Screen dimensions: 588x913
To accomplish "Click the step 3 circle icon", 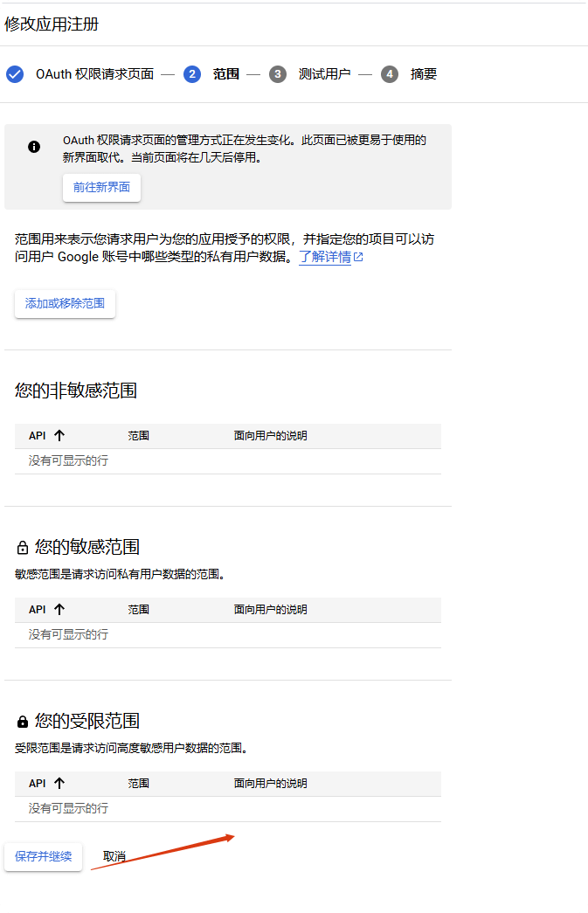I will pos(278,74).
